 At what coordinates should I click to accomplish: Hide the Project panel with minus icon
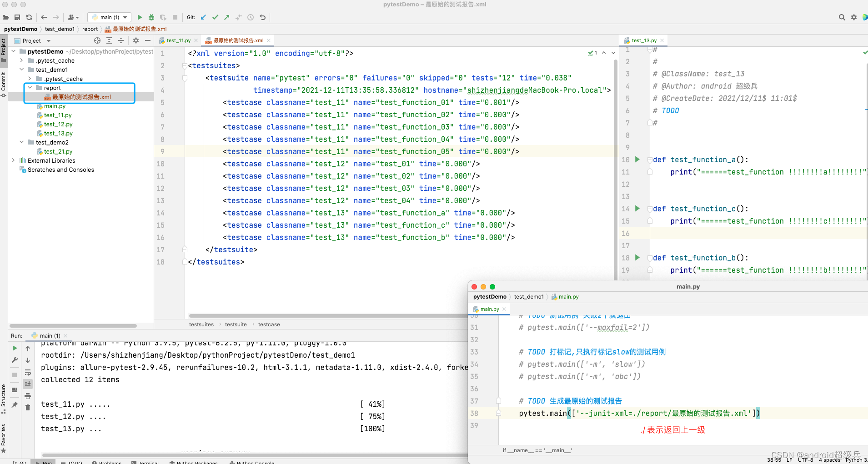[x=148, y=41]
